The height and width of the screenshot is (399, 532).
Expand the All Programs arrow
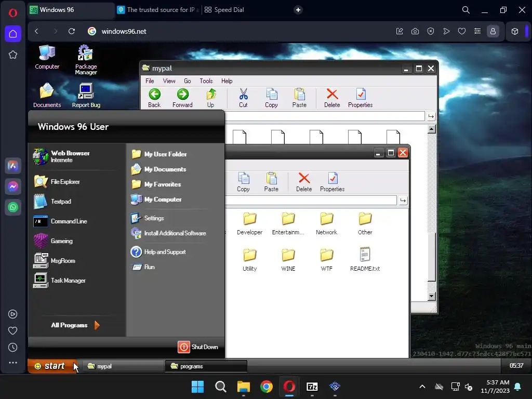point(97,325)
